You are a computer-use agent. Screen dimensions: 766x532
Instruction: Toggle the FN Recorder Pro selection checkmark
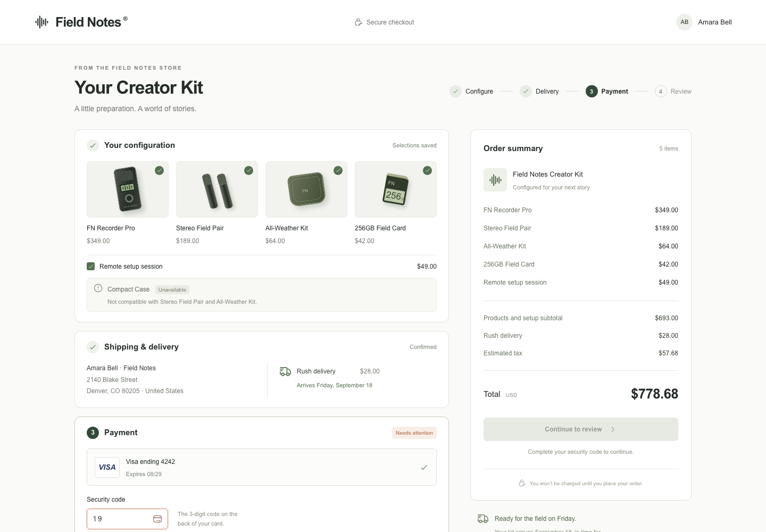point(159,170)
